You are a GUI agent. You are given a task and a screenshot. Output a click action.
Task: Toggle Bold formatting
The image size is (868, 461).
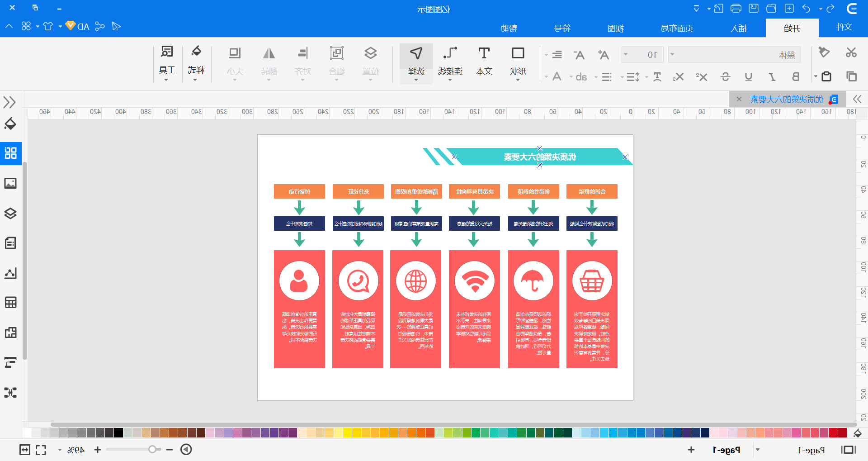[796, 77]
